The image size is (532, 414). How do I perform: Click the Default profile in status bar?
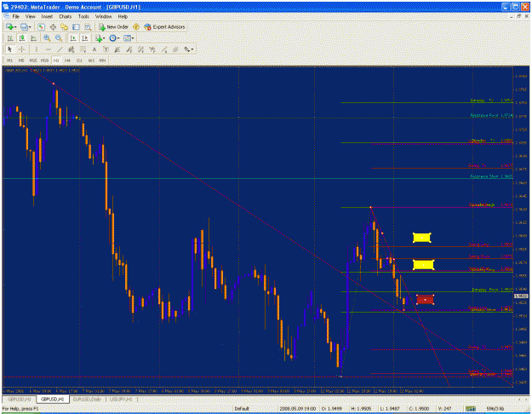[x=242, y=409]
